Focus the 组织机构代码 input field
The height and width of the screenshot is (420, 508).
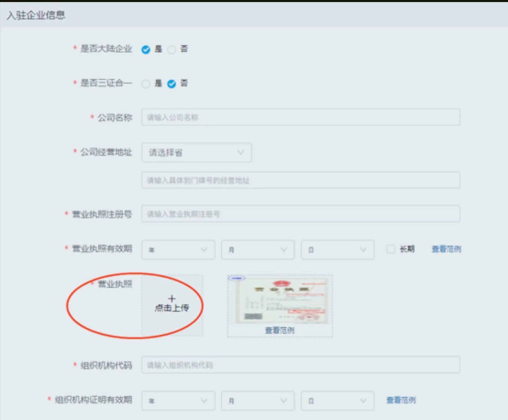(x=301, y=365)
